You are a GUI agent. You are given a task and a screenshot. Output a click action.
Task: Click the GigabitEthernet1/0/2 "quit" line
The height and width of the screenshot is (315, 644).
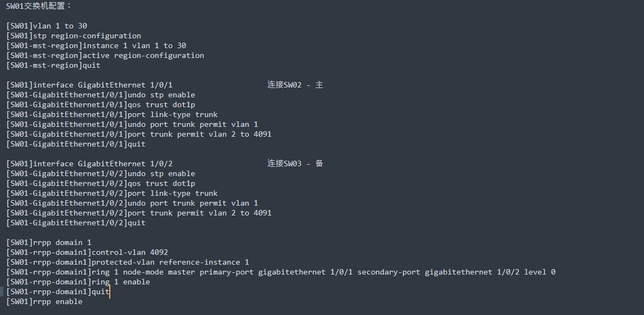pyautogui.click(x=136, y=223)
